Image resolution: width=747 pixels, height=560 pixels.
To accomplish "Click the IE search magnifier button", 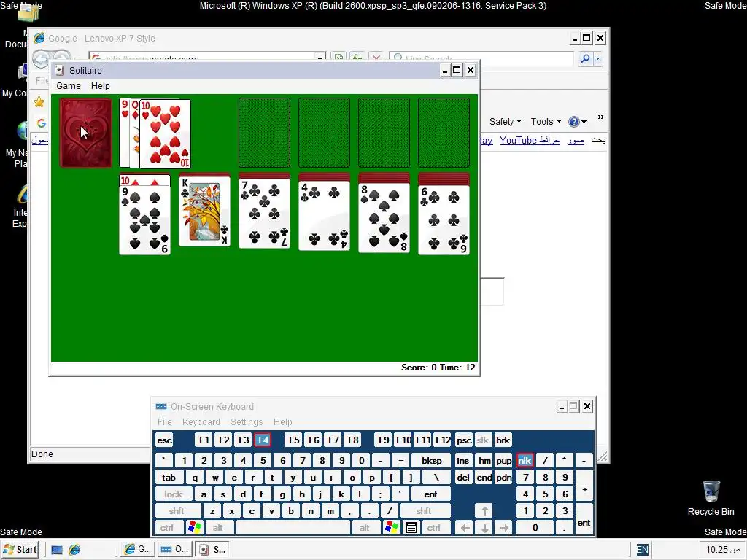I will point(586,59).
